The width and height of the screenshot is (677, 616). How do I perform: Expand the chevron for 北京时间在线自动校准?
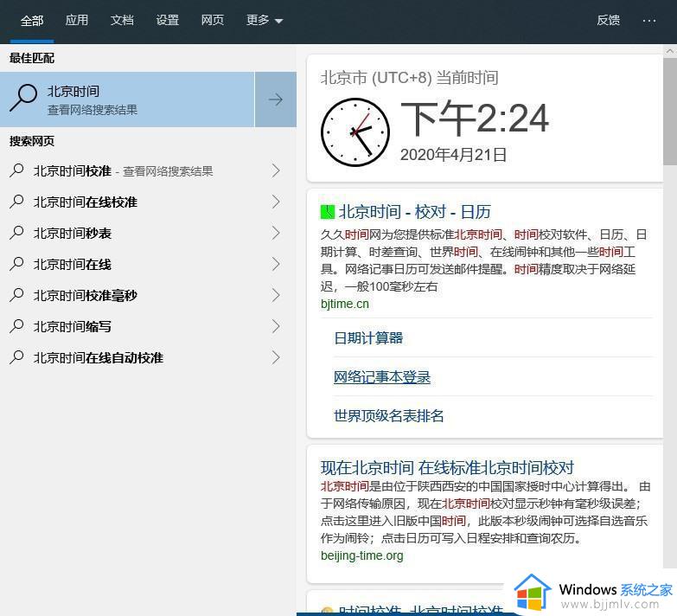point(277,357)
